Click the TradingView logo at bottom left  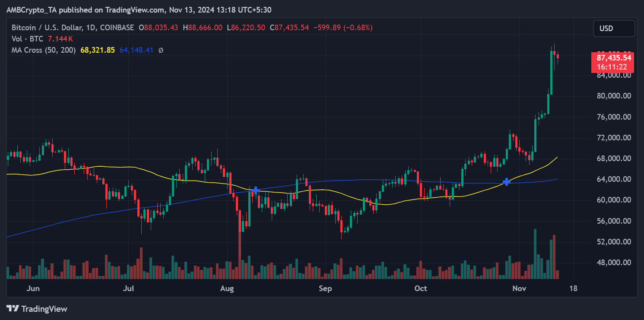point(37,309)
